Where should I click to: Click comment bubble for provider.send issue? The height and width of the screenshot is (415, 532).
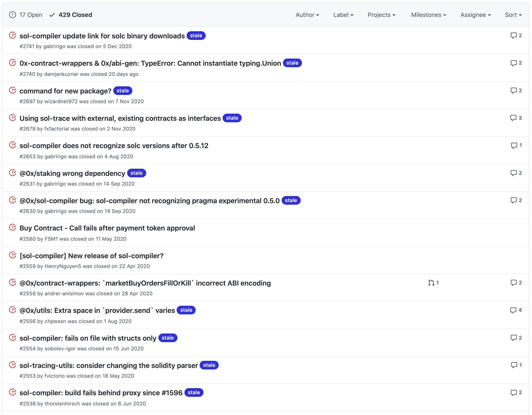click(x=513, y=310)
